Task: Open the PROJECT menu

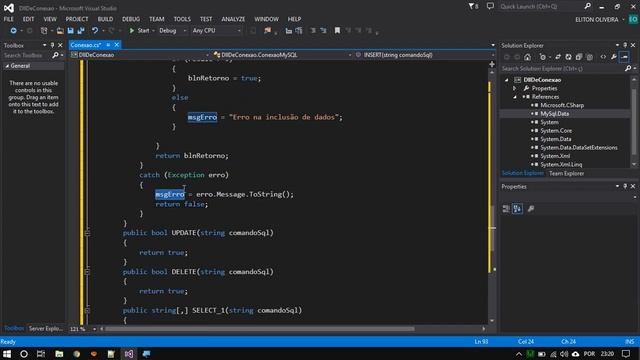Action: tap(77, 19)
